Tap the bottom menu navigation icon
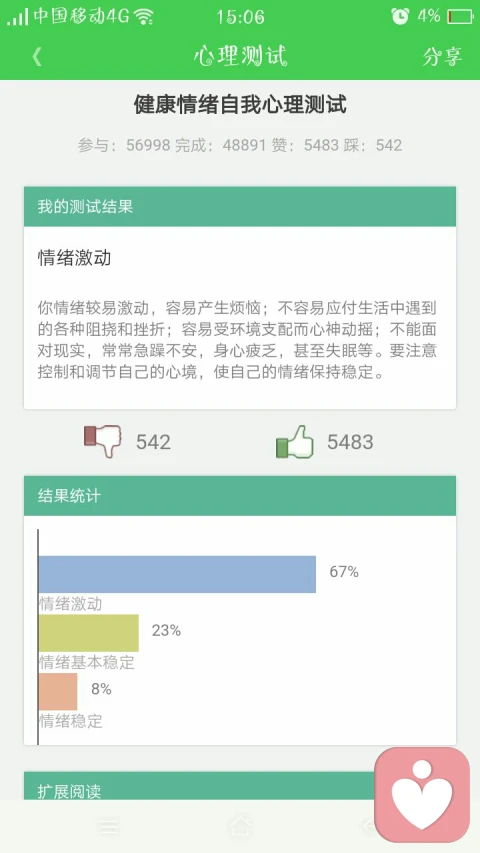 click(108, 827)
